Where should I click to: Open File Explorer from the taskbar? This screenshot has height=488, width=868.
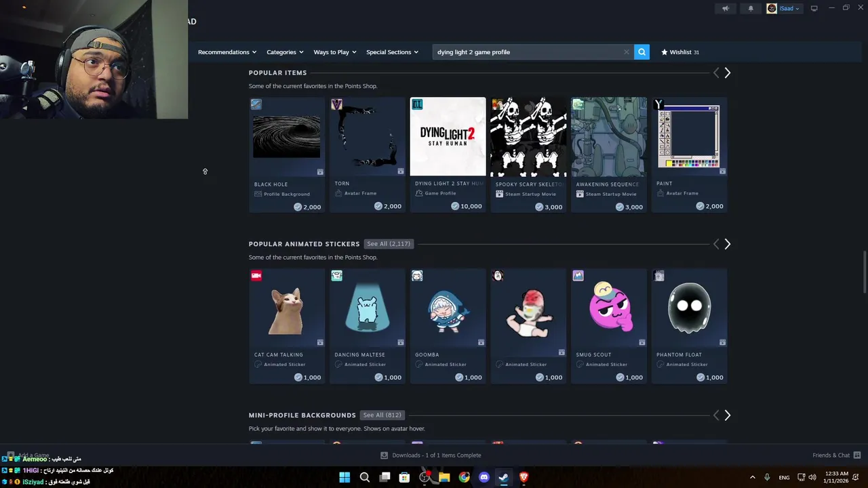(x=444, y=477)
